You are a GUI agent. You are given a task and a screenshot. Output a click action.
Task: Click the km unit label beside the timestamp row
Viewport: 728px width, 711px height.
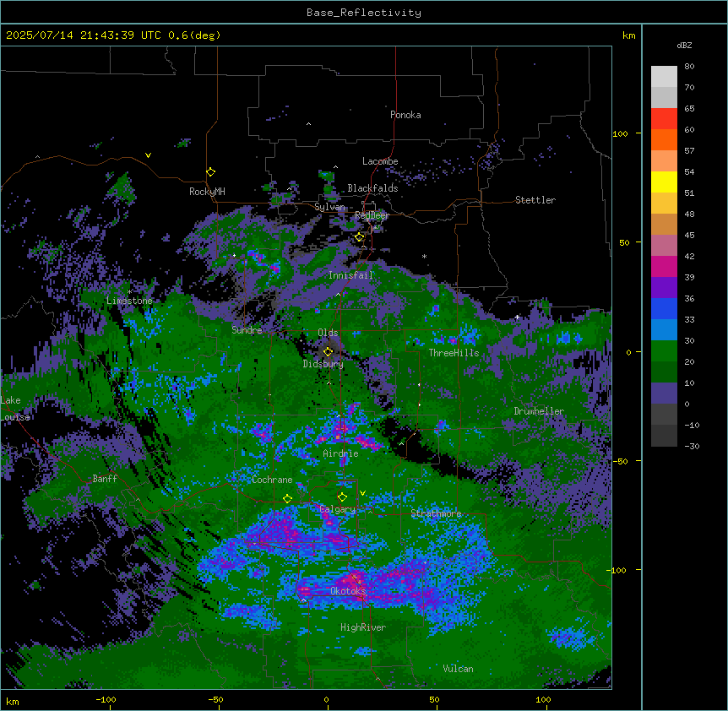(628, 35)
